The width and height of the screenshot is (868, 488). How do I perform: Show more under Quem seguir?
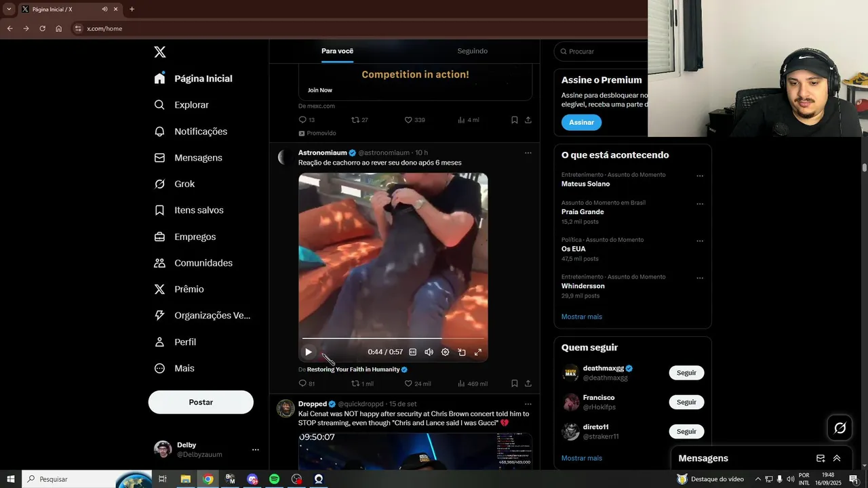[x=582, y=458]
